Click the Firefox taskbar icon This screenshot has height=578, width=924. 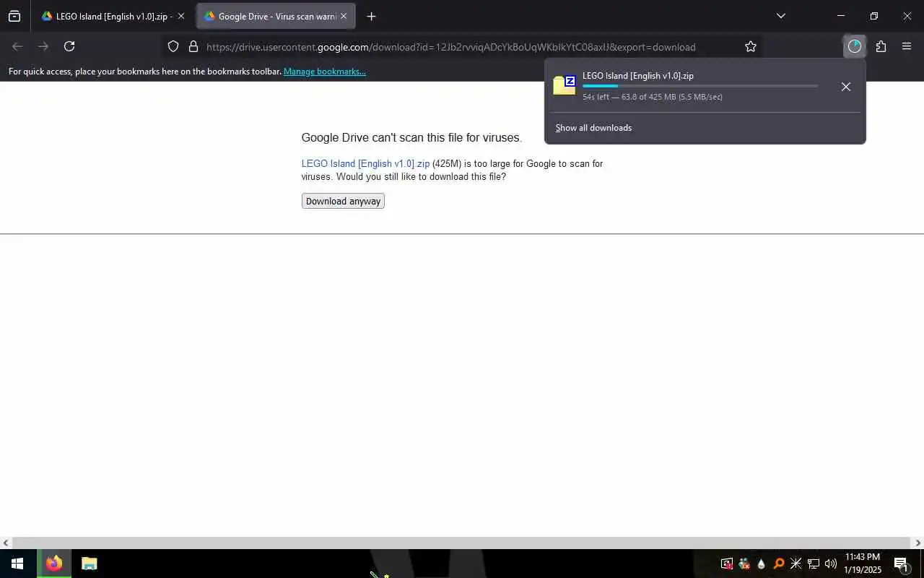pyautogui.click(x=54, y=564)
